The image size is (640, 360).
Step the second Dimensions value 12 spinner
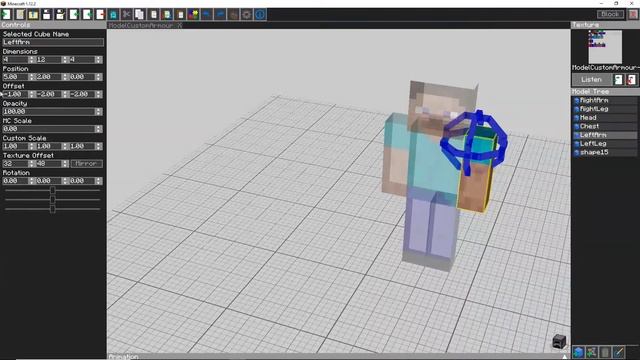coord(65,60)
